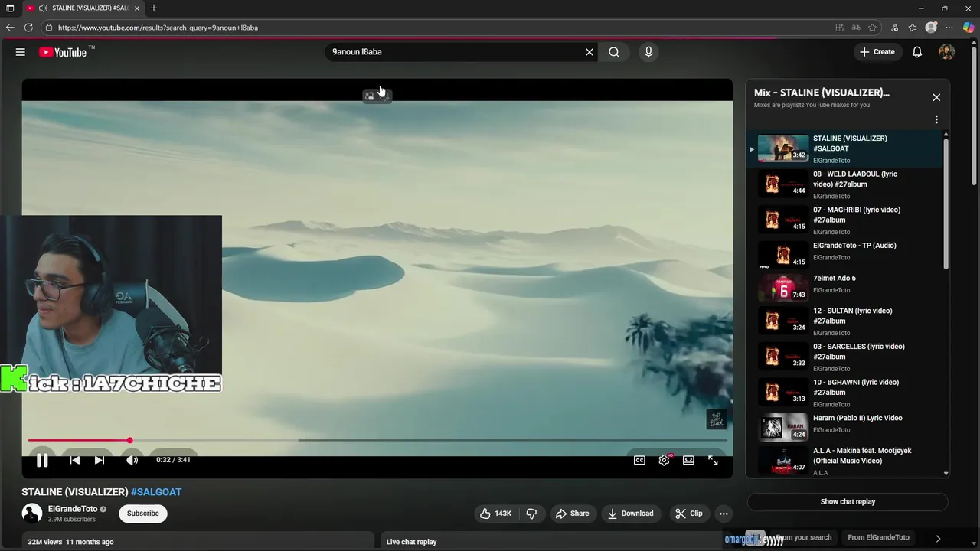Advance the suggestion chips with the arrow

click(938, 538)
